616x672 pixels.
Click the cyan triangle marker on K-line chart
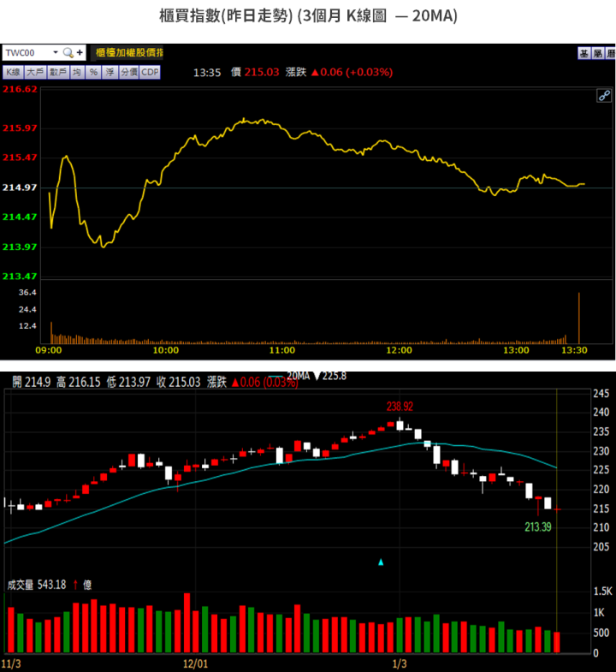[382, 562]
